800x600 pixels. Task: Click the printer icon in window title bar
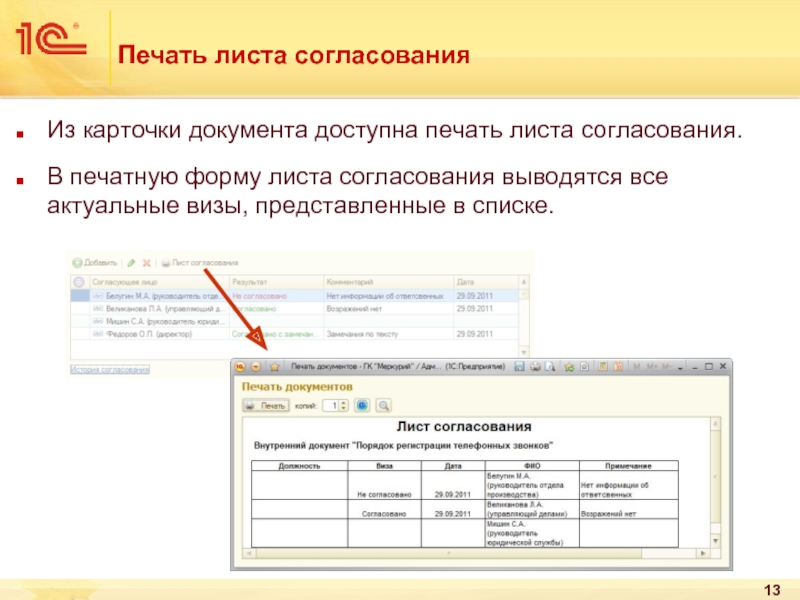[x=536, y=368]
